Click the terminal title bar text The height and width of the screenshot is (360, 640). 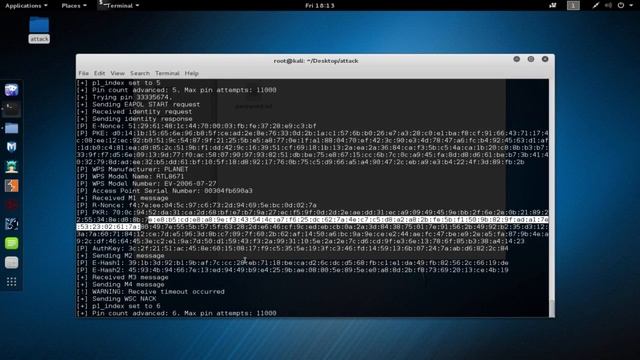pos(316,61)
